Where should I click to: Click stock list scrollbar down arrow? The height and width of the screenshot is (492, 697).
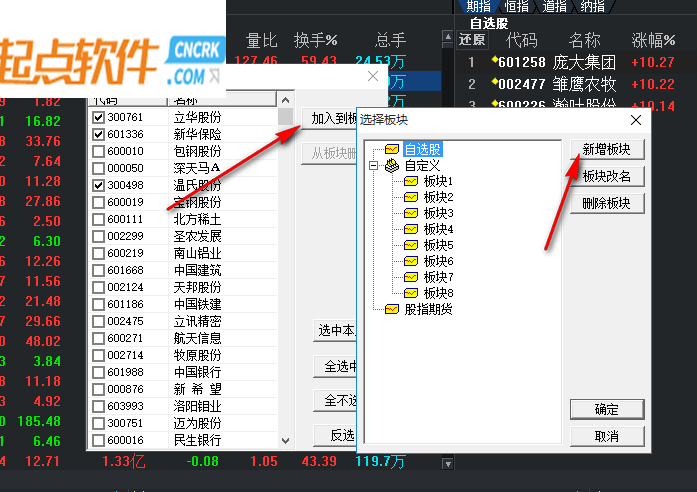point(285,440)
